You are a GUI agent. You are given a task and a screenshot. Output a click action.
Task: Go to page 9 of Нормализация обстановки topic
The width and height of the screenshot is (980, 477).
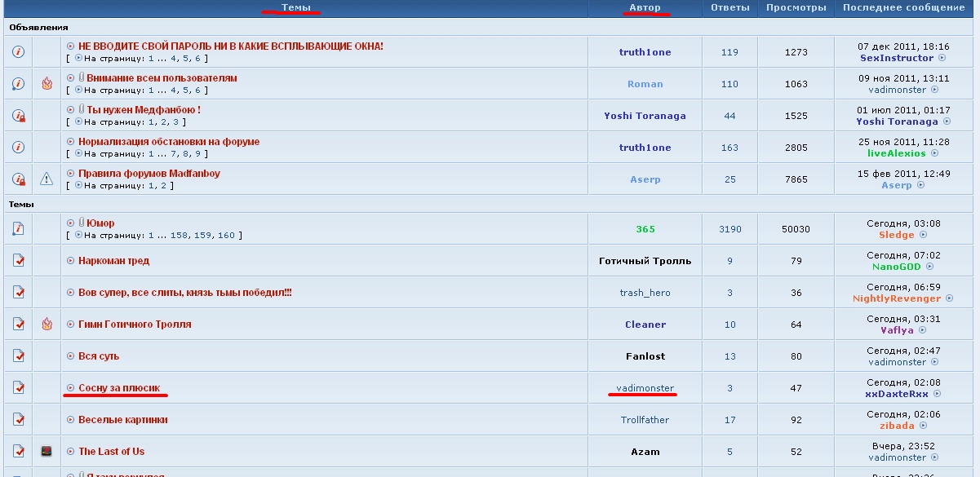tap(197, 153)
